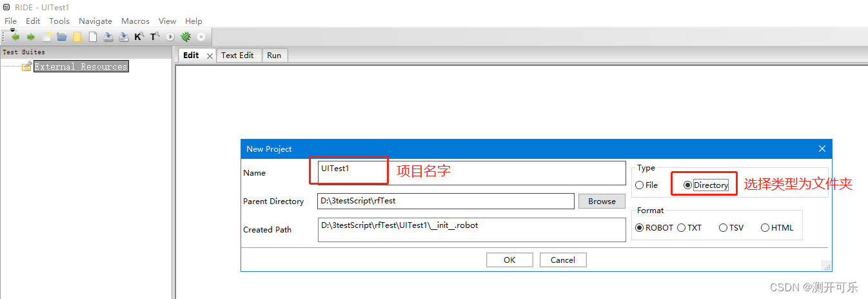Screen dimensions: 868x299
Task: Click the Browse button
Action: (602, 201)
